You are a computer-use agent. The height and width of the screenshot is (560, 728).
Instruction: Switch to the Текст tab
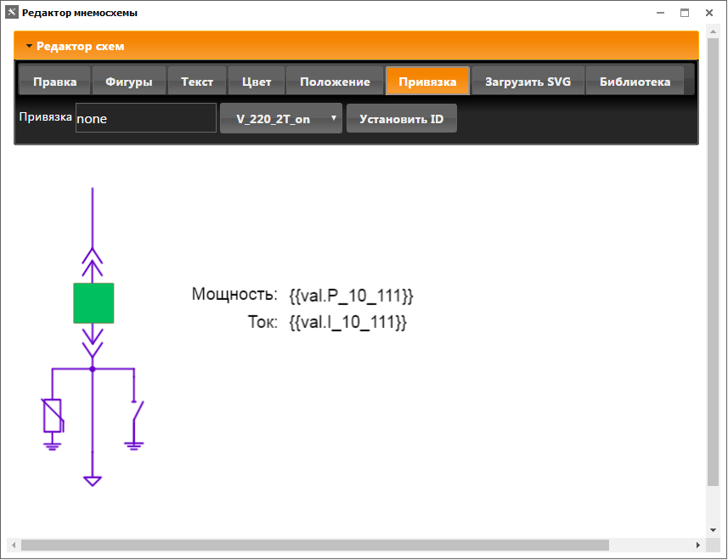(x=197, y=81)
